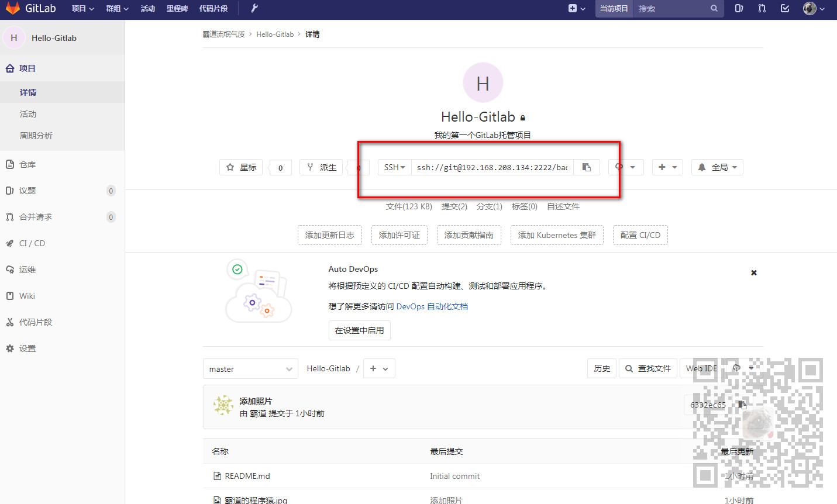Open the 全局 notification dropdown
Image resolution: width=837 pixels, height=504 pixels.
click(x=718, y=167)
